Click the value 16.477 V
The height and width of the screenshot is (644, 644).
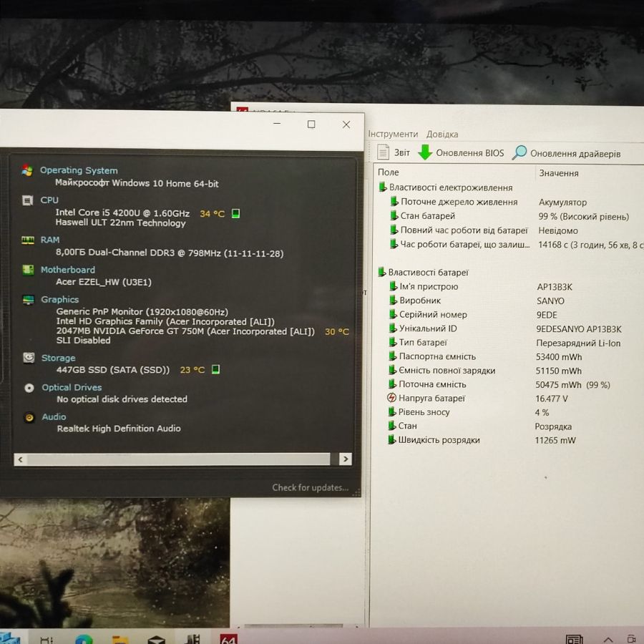551,399
